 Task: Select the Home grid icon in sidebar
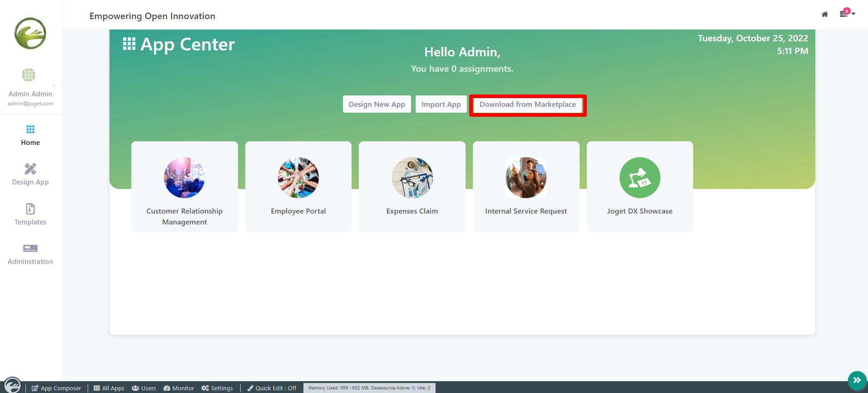tap(30, 129)
